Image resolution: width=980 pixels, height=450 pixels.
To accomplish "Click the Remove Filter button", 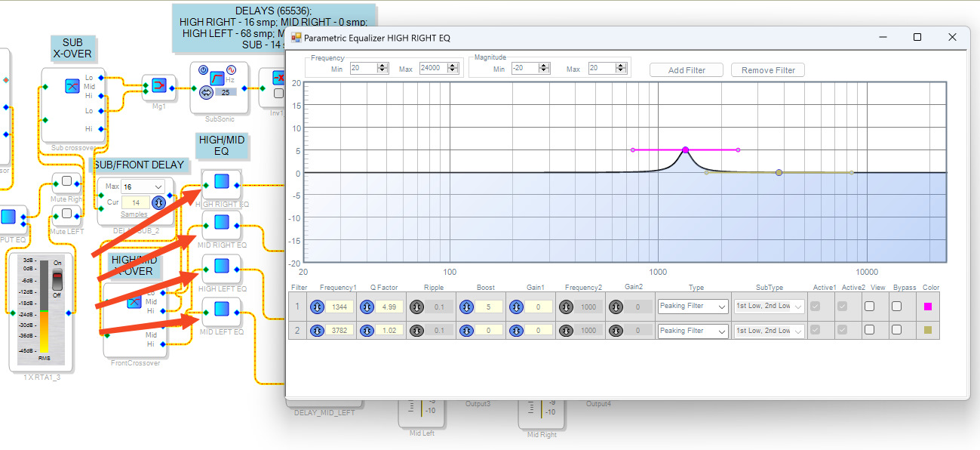I will 768,70.
